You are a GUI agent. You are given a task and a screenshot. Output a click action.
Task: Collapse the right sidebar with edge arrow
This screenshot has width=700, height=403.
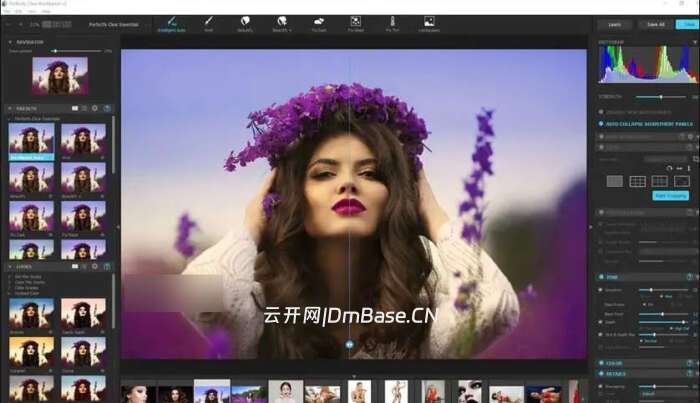point(591,227)
